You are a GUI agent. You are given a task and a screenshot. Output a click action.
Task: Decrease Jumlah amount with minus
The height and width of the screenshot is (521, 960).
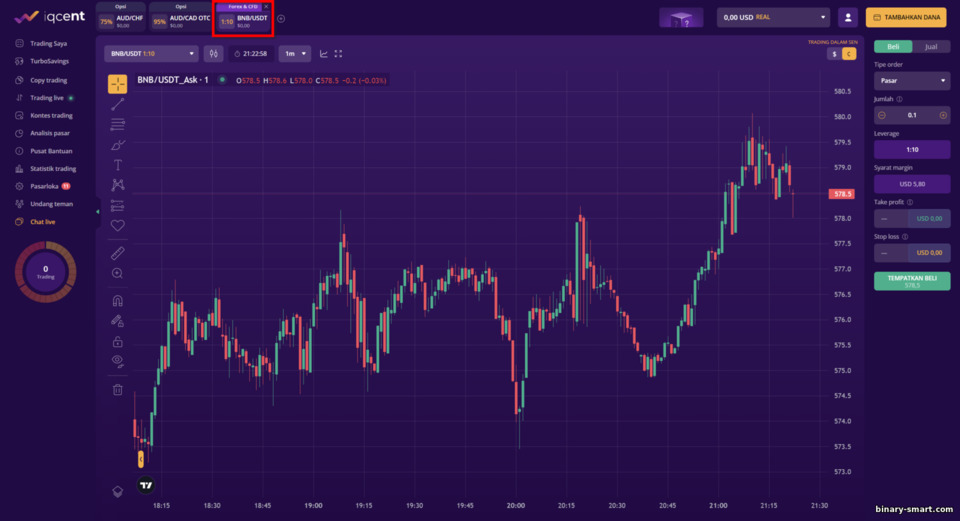[x=882, y=115]
